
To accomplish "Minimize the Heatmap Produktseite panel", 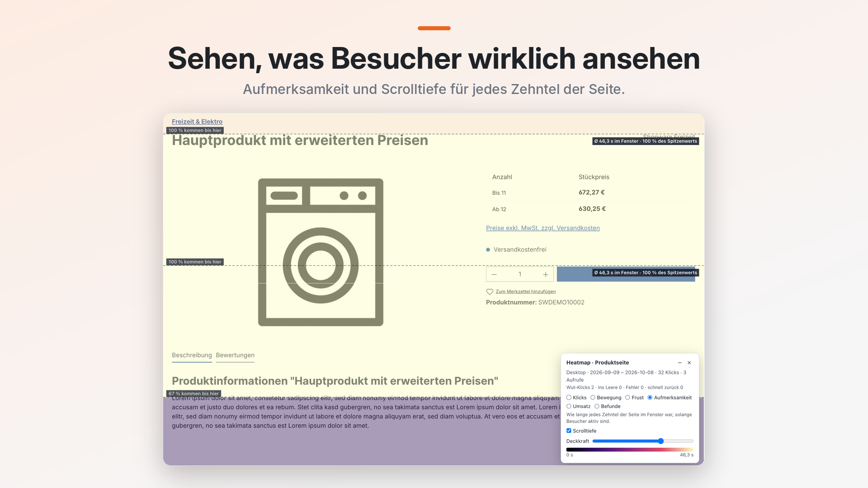I will click(679, 363).
